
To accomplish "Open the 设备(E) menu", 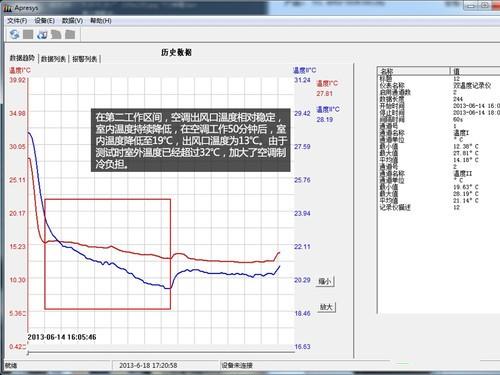I will pyautogui.click(x=45, y=21).
